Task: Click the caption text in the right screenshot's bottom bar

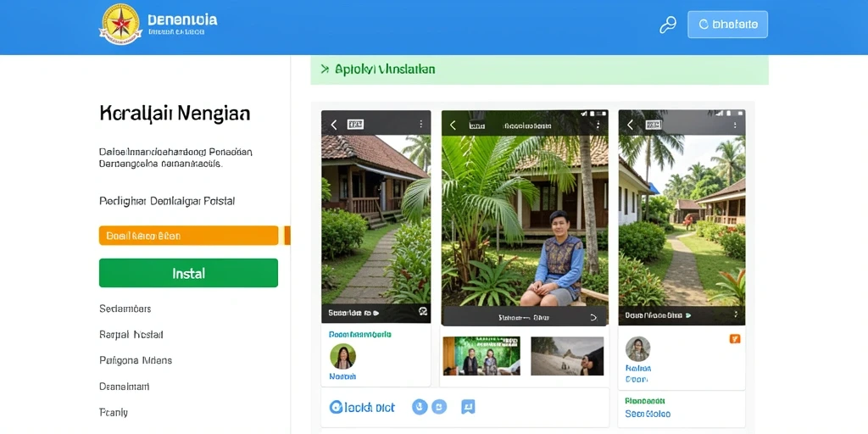Action: tap(654, 315)
